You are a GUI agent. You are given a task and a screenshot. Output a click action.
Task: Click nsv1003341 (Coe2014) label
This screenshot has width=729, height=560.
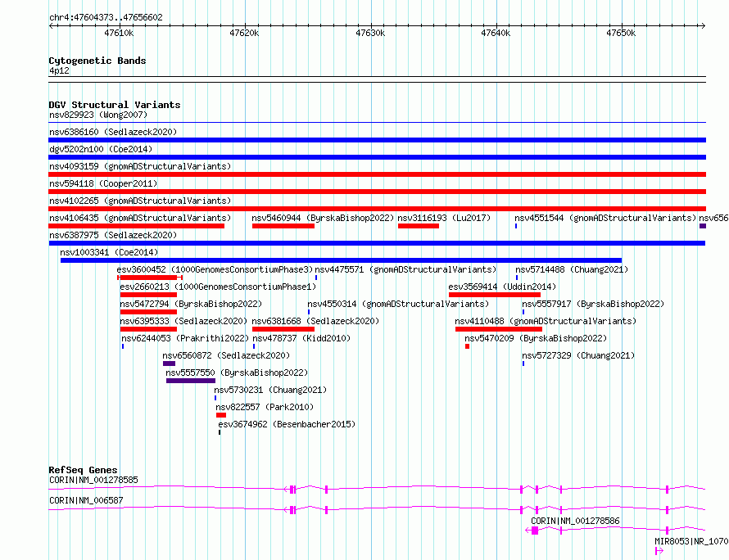coord(109,252)
